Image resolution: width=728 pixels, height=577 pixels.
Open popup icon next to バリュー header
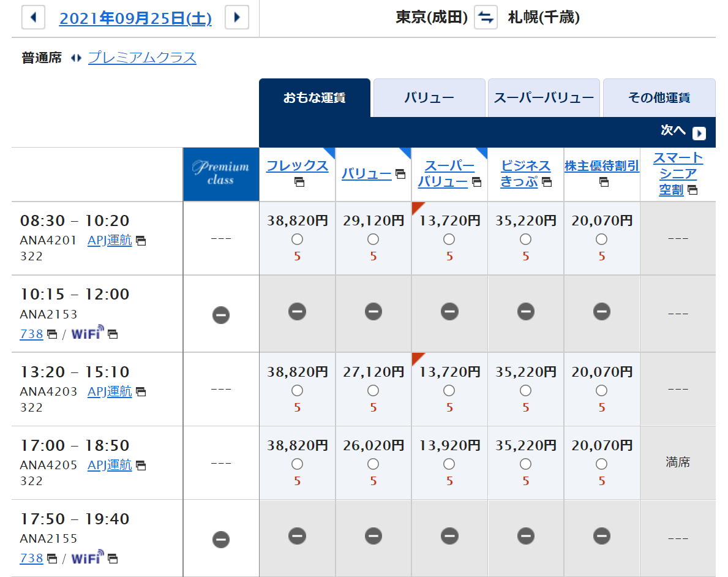[x=400, y=174]
